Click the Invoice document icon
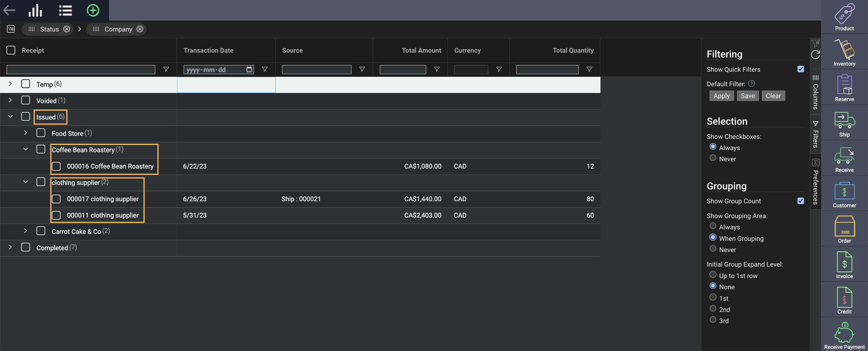 [x=844, y=265]
